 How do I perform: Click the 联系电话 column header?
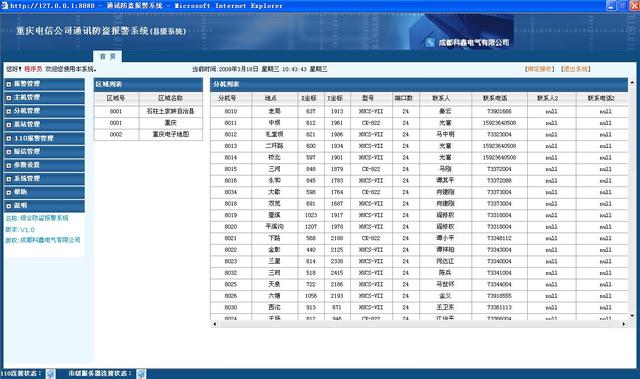click(499, 98)
